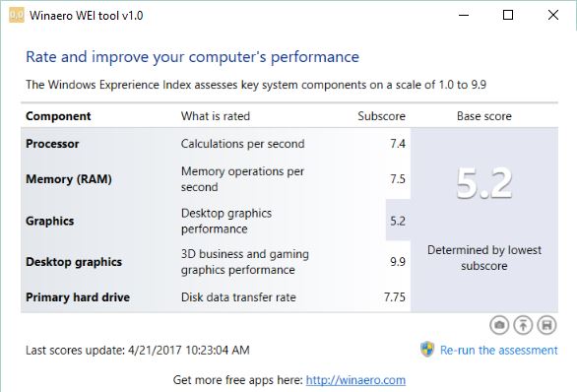Close the Winaero WEI tool window
This screenshot has height=392, width=577.
[x=553, y=15]
